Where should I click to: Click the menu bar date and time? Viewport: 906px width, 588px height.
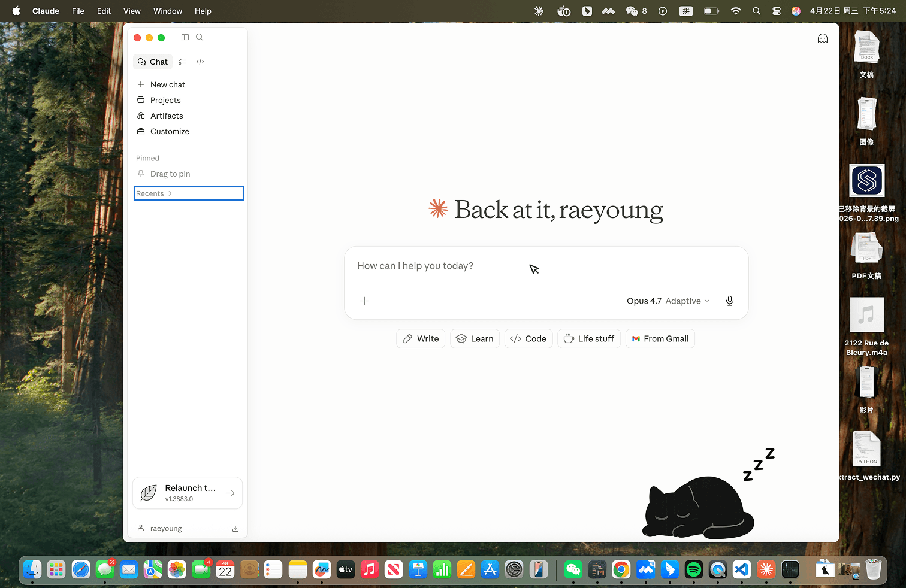click(853, 11)
